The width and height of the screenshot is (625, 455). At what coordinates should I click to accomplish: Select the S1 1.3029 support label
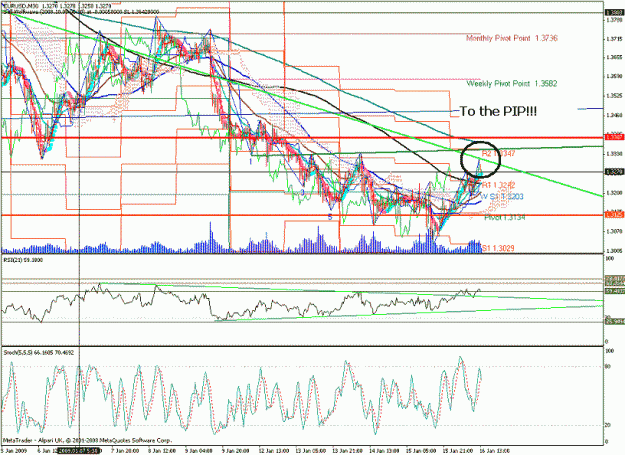coord(498,248)
